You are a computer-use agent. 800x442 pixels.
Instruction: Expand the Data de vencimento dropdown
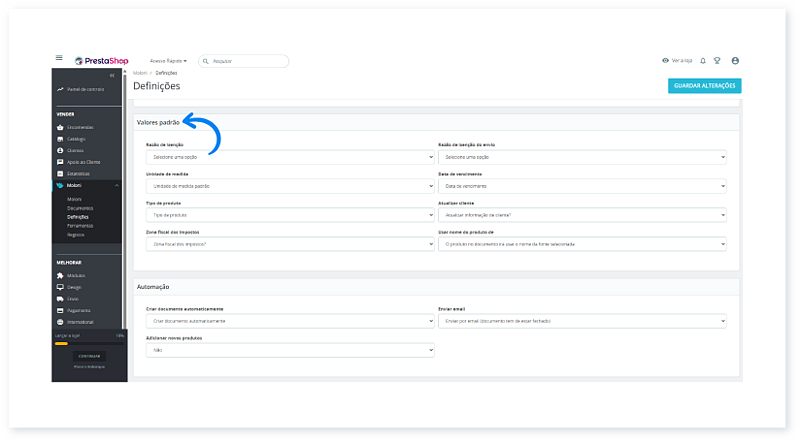(x=582, y=186)
